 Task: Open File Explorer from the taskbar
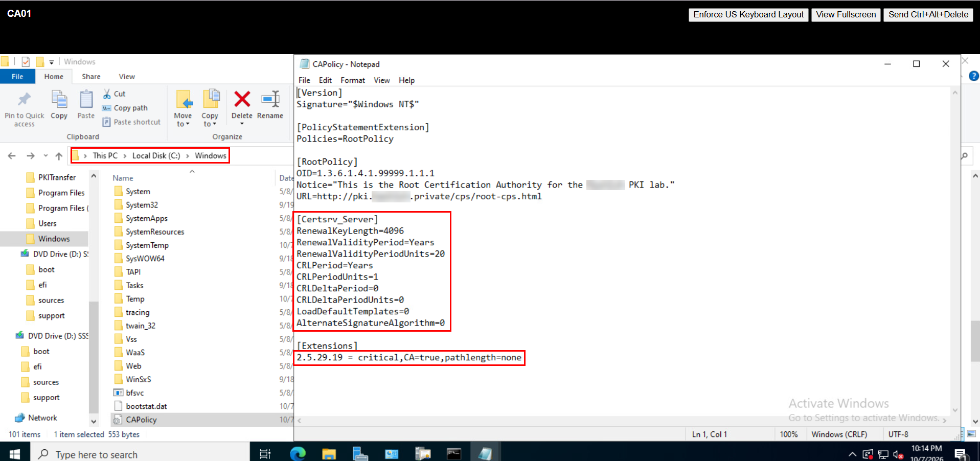[x=329, y=453]
